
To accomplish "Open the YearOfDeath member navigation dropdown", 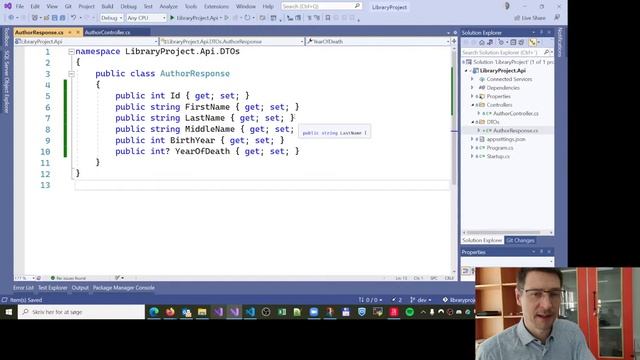I will pyautogui.click(x=378, y=42).
